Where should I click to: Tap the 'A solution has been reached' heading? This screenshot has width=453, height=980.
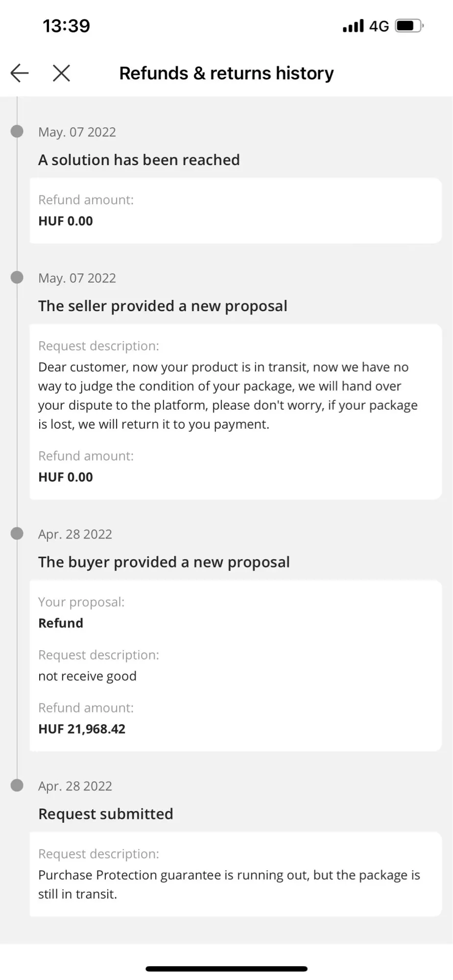139,160
